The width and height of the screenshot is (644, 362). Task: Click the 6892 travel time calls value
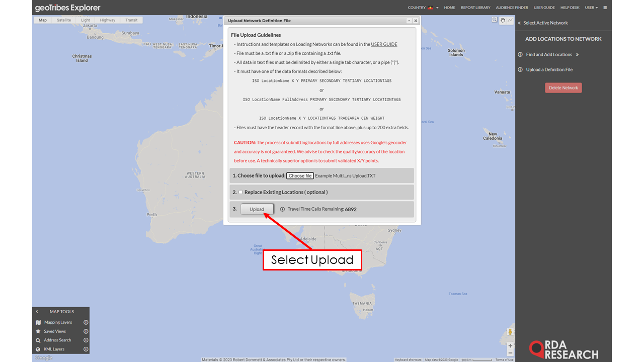coord(351,209)
